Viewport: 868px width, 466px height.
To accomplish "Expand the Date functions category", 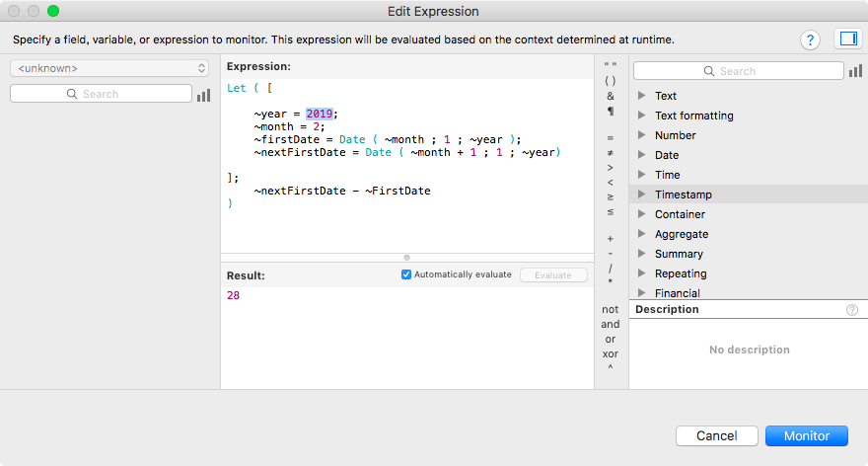I will pos(641,155).
